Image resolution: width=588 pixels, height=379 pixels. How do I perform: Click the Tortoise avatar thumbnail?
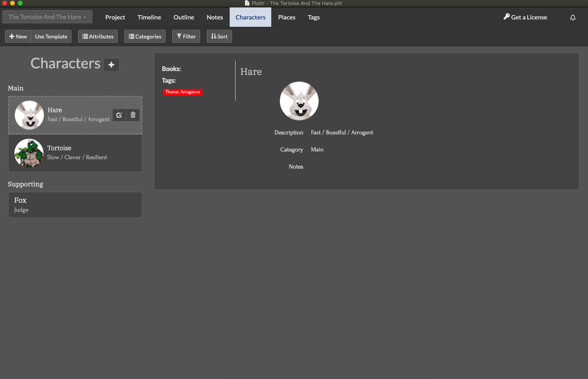(x=29, y=153)
